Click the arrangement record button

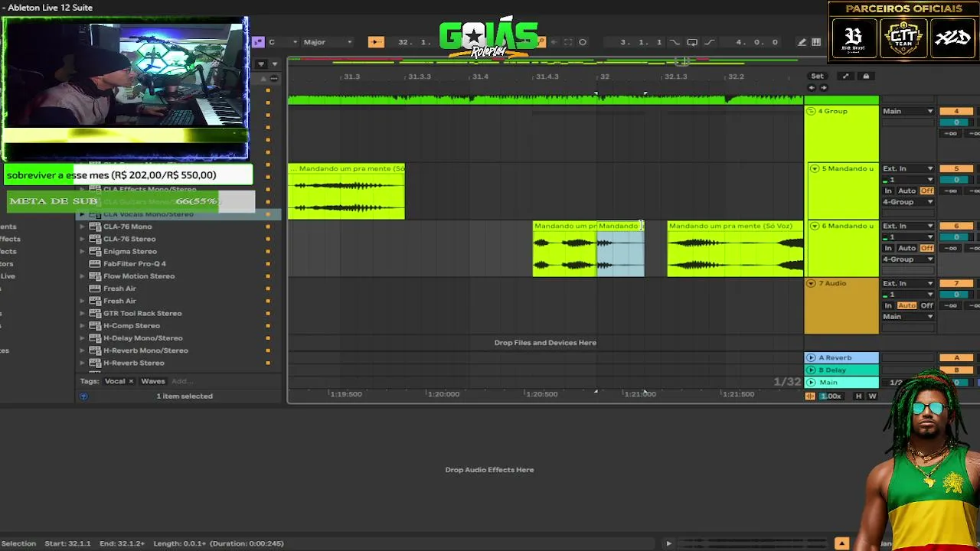(x=583, y=42)
